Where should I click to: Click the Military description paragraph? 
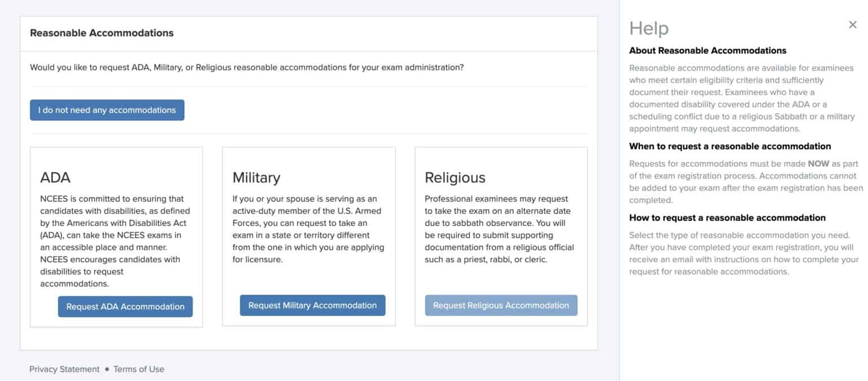tap(308, 229)
